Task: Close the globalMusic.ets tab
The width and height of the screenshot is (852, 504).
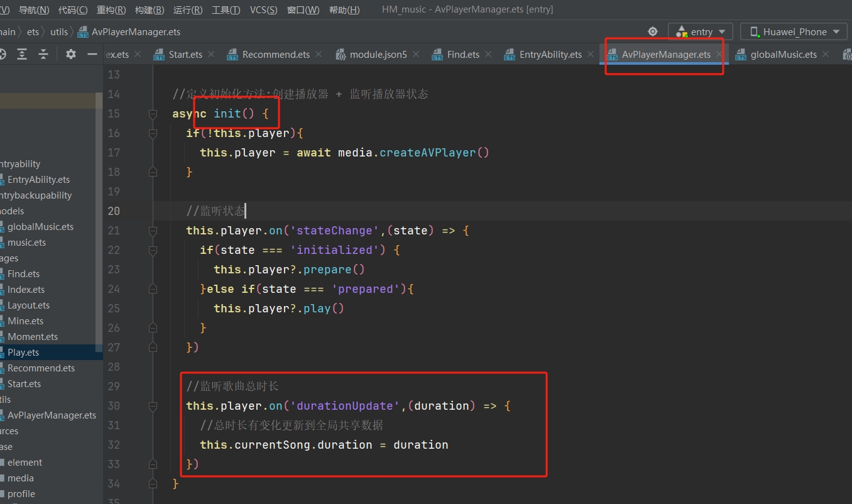Action: (x=826, y=55)
